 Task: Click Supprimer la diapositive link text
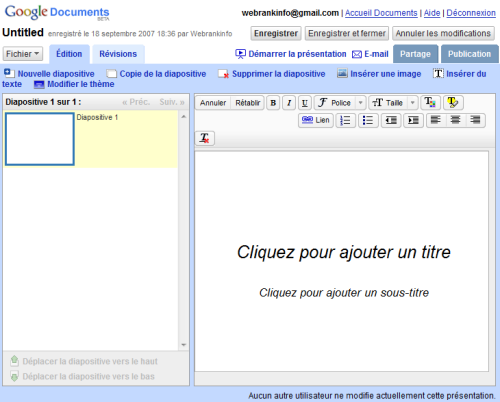coord(279,74)
